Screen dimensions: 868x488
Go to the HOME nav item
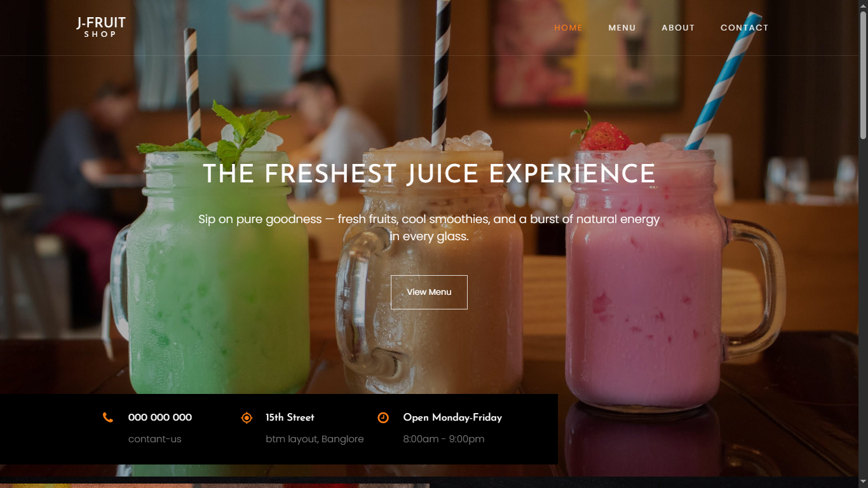pos(568,28)
